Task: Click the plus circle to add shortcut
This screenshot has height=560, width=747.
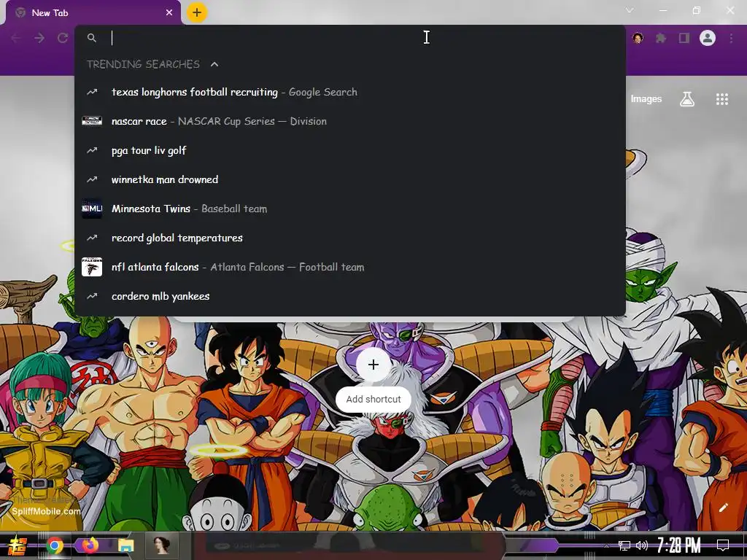Action: click(x=373, y=365)
